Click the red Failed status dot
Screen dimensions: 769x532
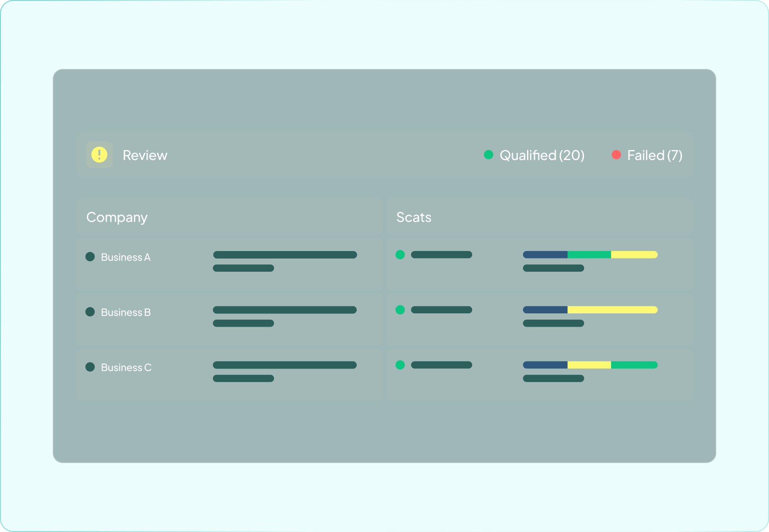pyautogui.click(x=616, y=155)
